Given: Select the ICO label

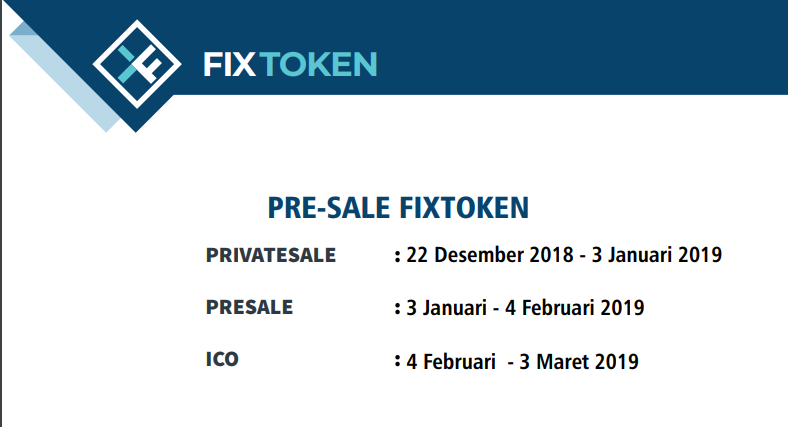Looking at the screenshot, I should pyautogui.click(x=222, y=359).
